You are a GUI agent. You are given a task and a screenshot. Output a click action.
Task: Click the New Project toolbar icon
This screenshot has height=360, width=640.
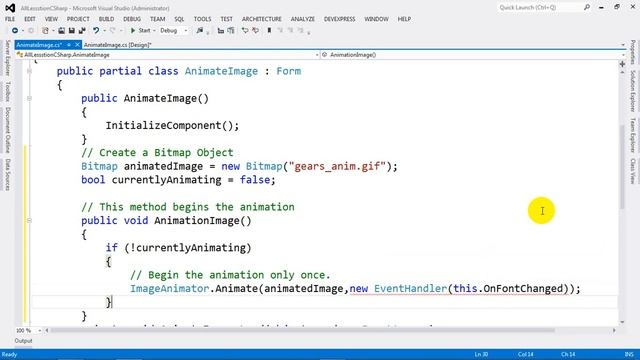click(x=45, y=31)
